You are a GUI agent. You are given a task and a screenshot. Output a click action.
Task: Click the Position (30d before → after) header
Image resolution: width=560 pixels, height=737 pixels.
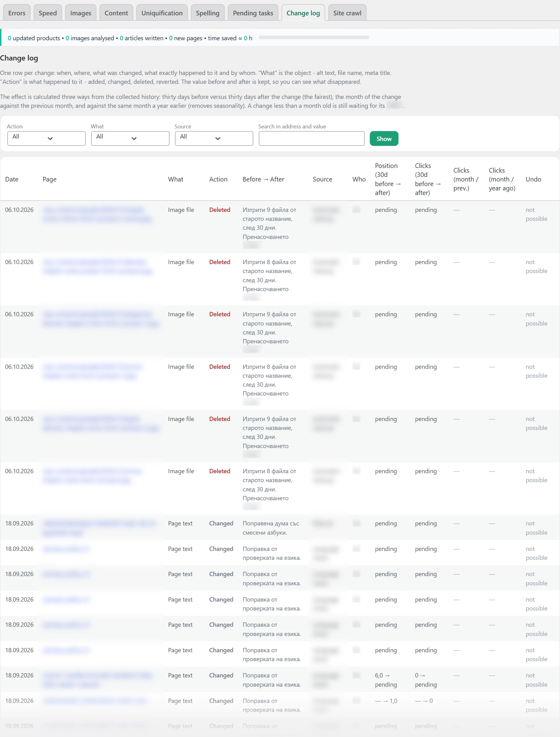(388, 179)
